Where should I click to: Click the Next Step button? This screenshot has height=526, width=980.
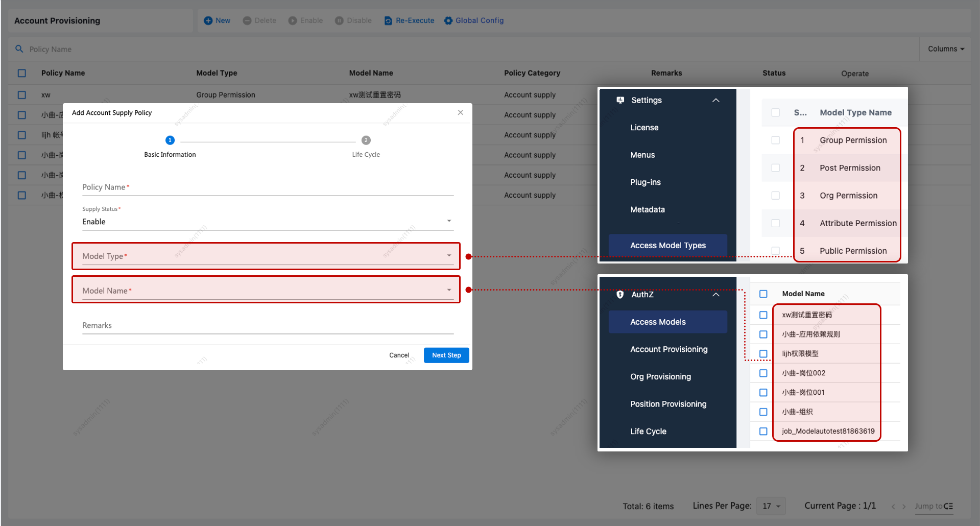pyautogui.click(x=446, y=355)
